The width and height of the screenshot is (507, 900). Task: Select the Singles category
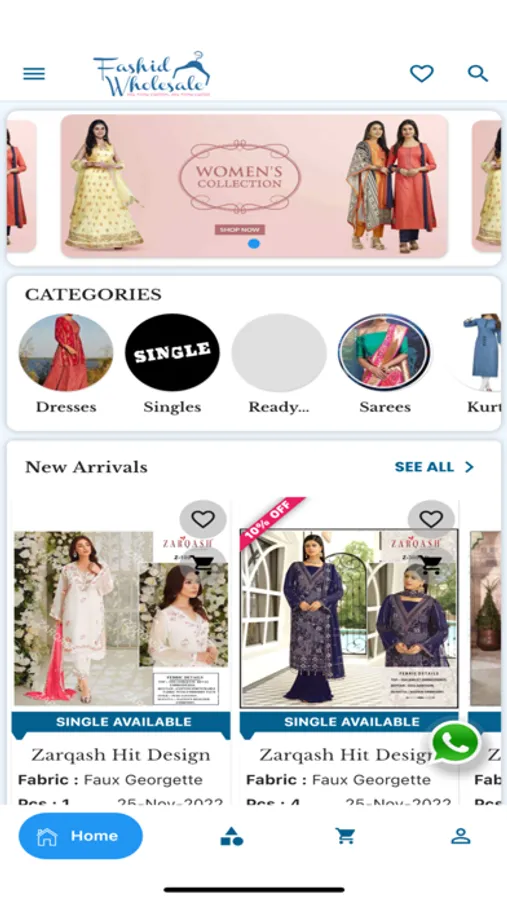(x=172, y=364)
